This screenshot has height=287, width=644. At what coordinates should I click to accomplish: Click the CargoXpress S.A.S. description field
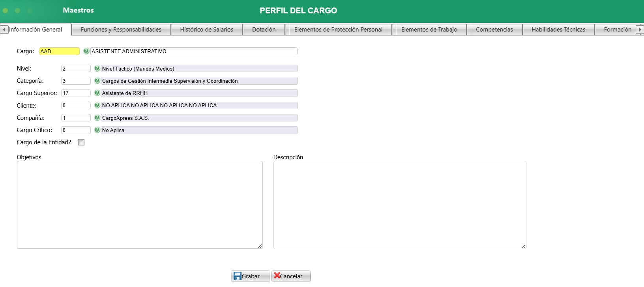tap(199, 118)
